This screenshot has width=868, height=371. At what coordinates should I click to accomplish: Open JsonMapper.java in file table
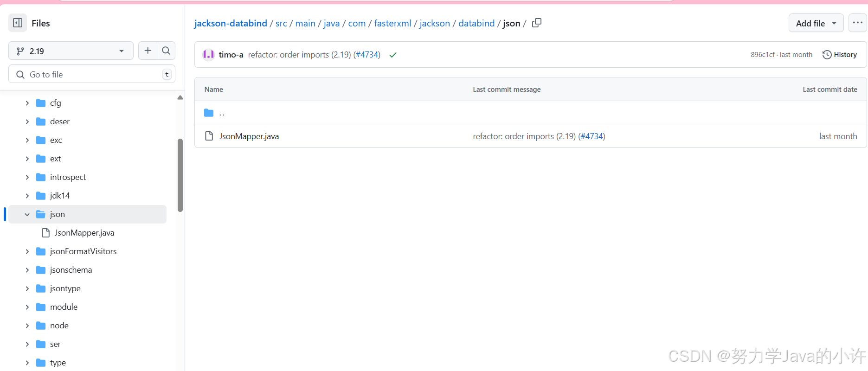pyautogui.click(x=249, y=136)
